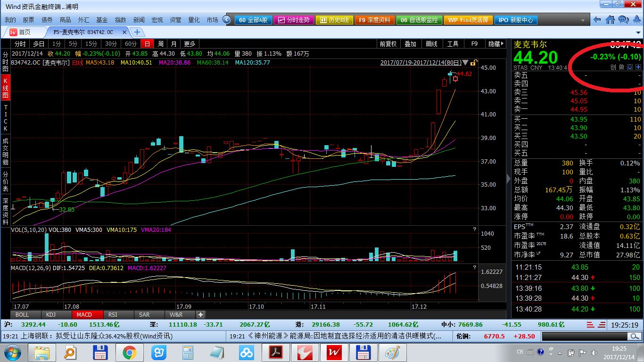Open Windows Start menu
Viewport: 644px width, 362px height.
coord(12,352)
